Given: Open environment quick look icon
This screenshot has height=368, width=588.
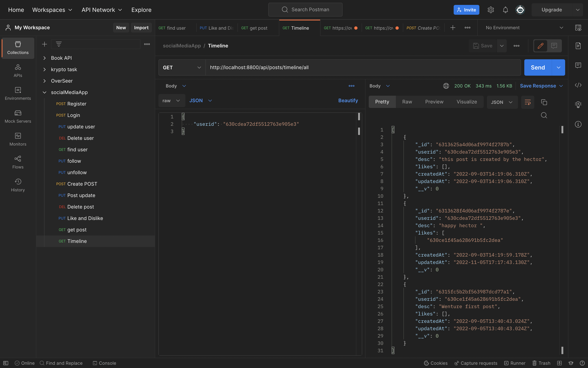Looking at the screenshot, I should click(x=578, y=28).
